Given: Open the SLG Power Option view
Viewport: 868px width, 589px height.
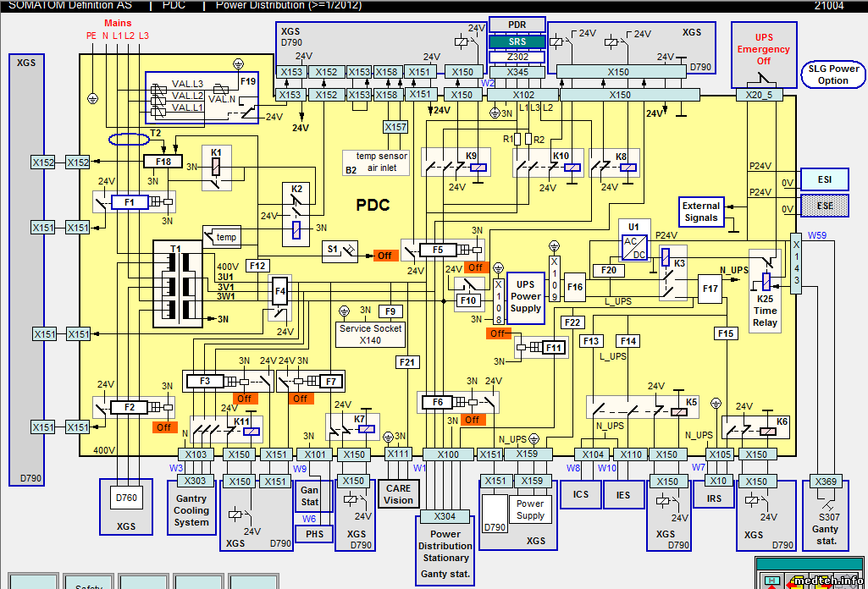Looking at the screenshot, I should pyautogui.click(x=832, y=74).
